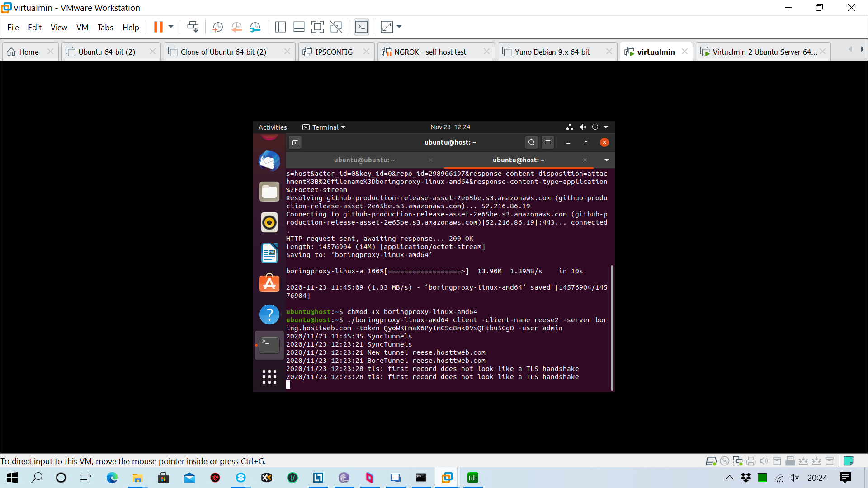Open a new terminal tab

pos(296,142)
